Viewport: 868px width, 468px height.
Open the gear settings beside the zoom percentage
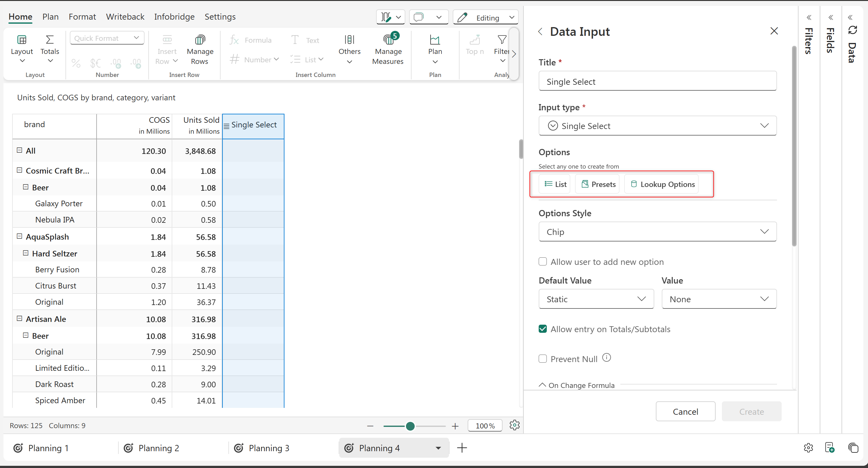tap(514, 425)
